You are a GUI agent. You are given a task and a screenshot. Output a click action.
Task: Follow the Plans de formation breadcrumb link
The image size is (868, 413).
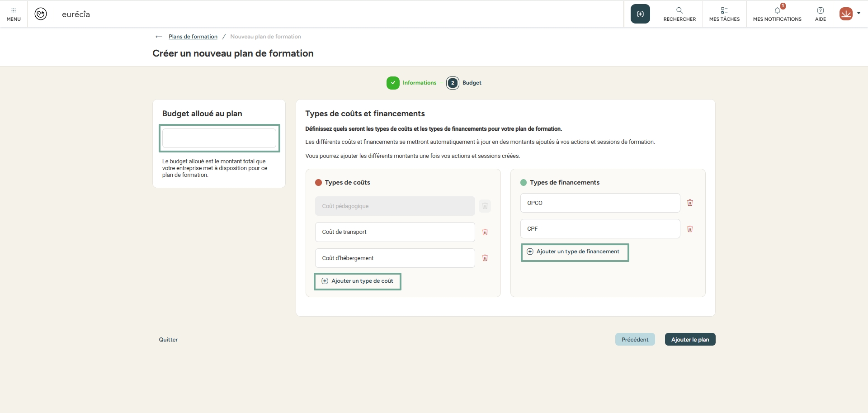[x=193, y=37]
